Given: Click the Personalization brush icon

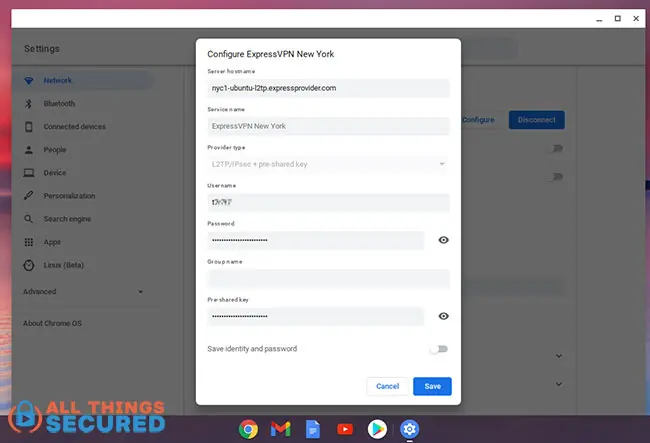Looking at the screenshot, I should point(29,196).
